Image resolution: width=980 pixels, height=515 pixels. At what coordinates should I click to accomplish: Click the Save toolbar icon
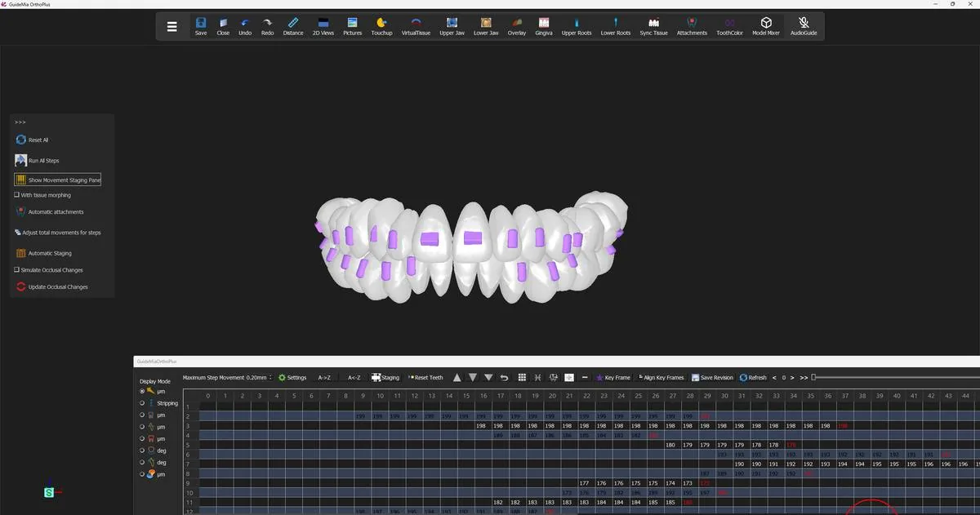pyautogui.click(x=201, y=27)
